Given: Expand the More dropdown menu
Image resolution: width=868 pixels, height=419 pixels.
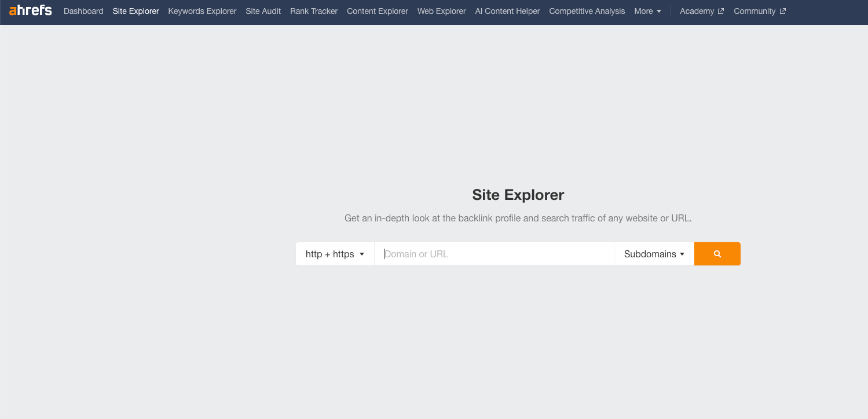Looking at the screenshot, I should [x=647, y=11].
